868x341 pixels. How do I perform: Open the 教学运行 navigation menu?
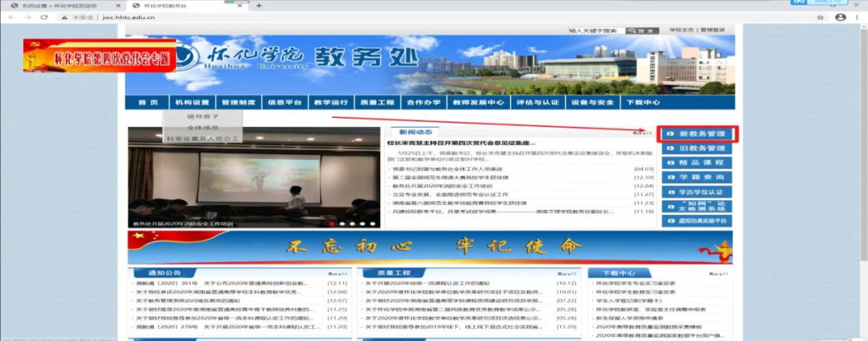pyautogui.click(x=331, y=102)
